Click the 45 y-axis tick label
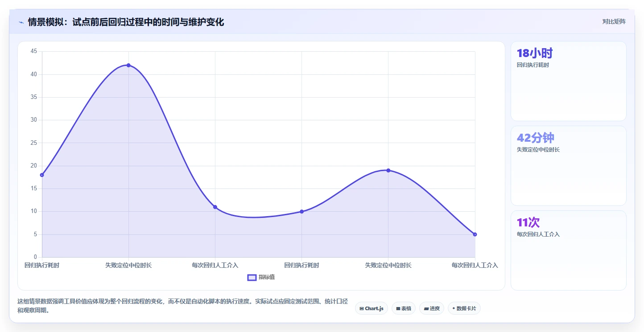644x332 pixels. coord(34,51)
